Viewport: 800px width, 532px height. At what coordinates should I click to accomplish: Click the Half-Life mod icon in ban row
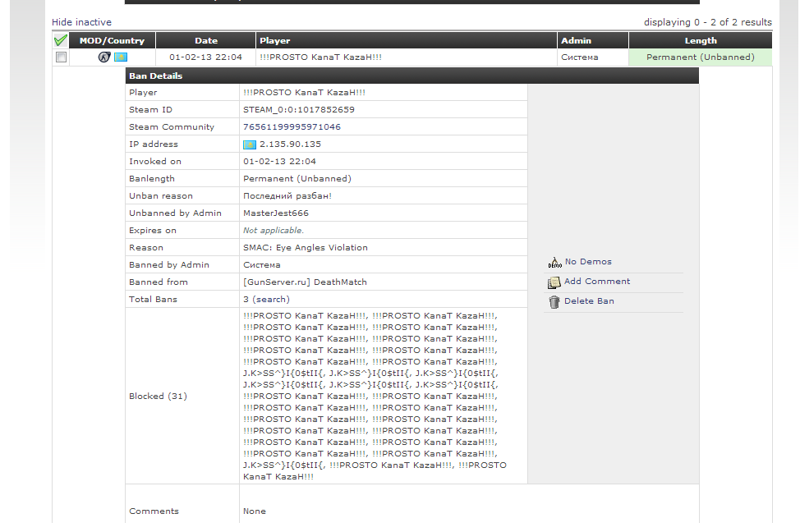click(x=103, y=57)
